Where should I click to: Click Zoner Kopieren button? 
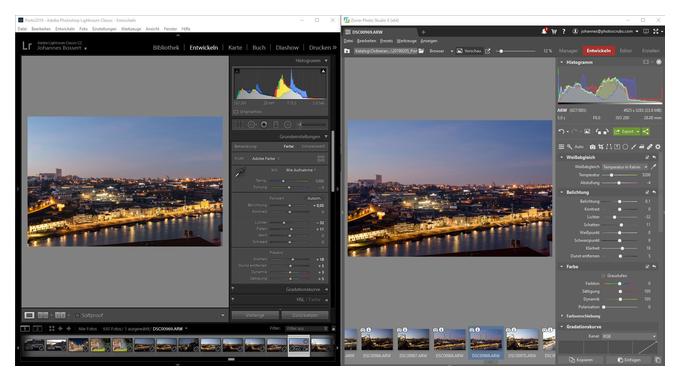pyautogui.click(x=581, y=360)
